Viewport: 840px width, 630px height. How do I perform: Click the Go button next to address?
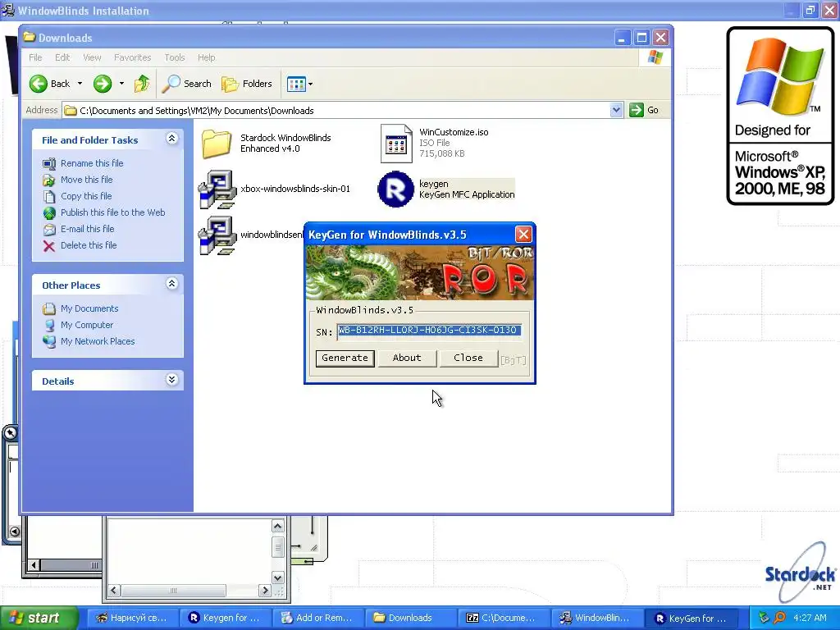pyautogui.click(x=644, y=111)
